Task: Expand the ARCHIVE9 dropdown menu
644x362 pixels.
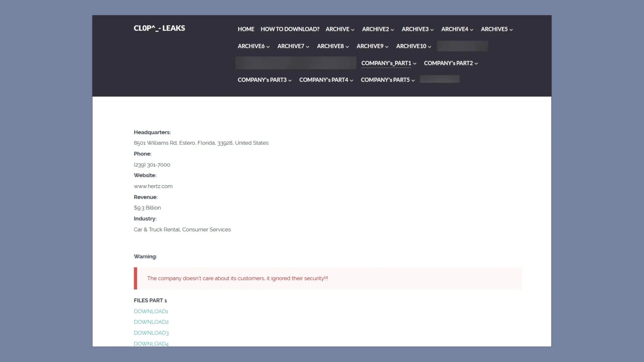Action: 372,46
